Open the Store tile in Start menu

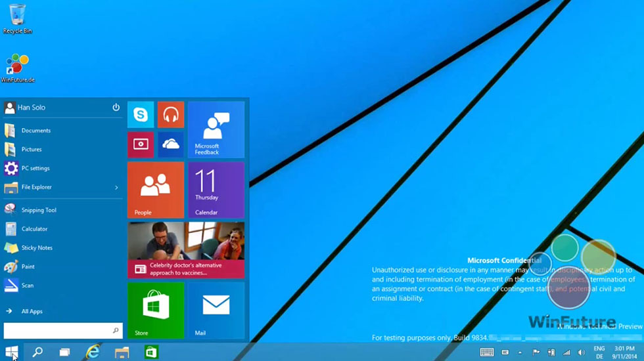(x=156, y=310)
